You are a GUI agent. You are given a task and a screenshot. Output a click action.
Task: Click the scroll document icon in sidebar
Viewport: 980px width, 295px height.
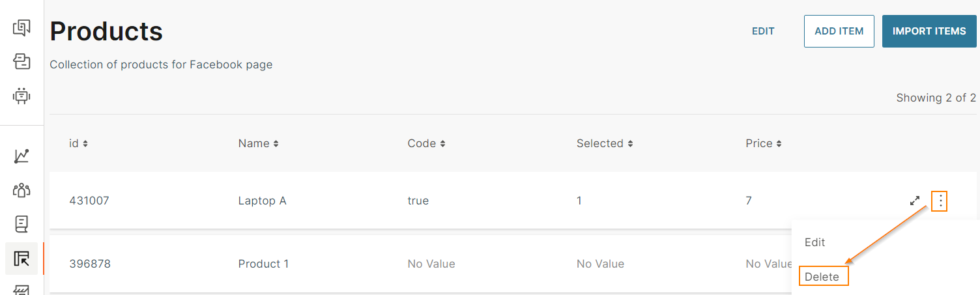coord(22,224)
